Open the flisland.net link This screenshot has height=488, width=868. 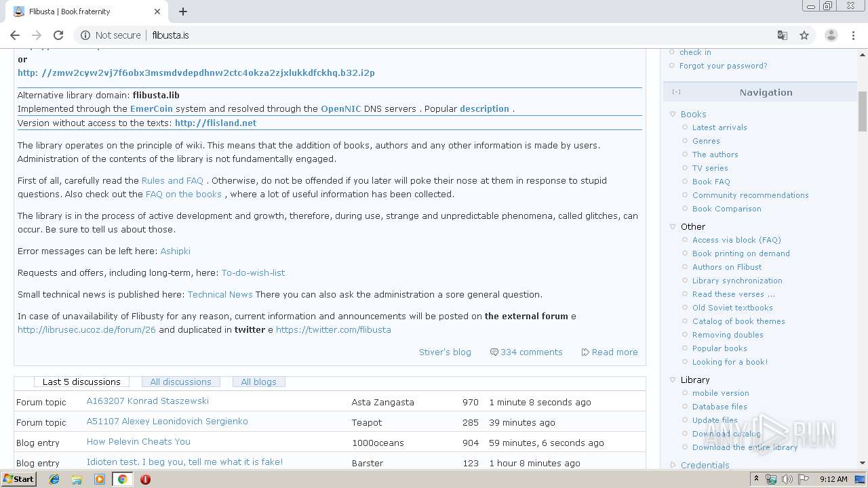coord(216,123)
